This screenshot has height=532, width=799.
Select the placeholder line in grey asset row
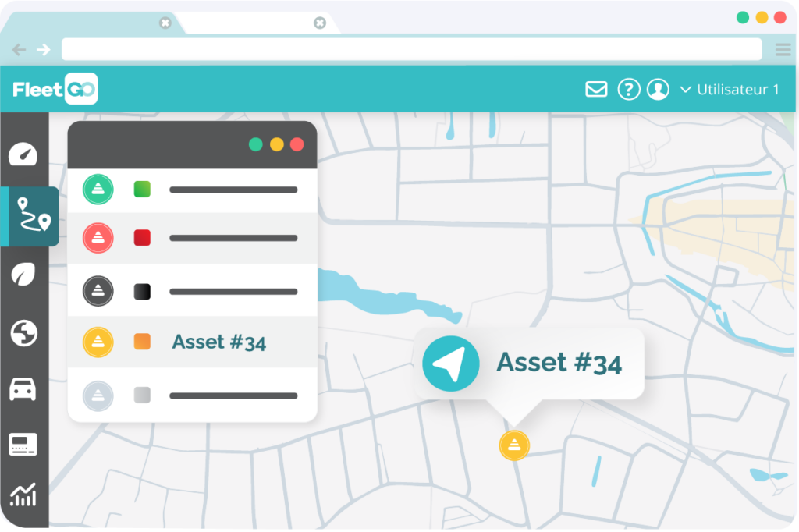[233, 395]
